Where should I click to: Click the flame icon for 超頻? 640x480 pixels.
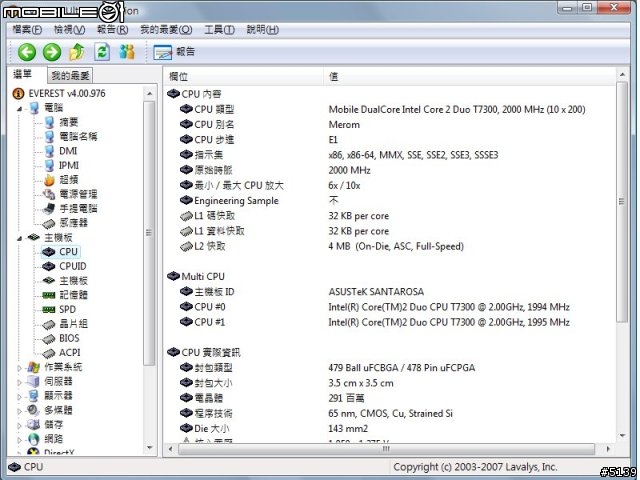49,180
